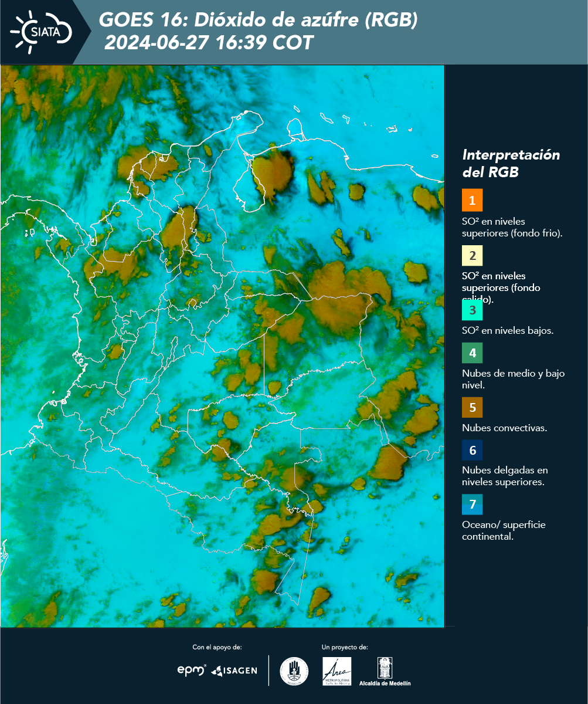Click the title 'GOES 16: Dióxido de azúfre (RGB)'

click(259, 21)
